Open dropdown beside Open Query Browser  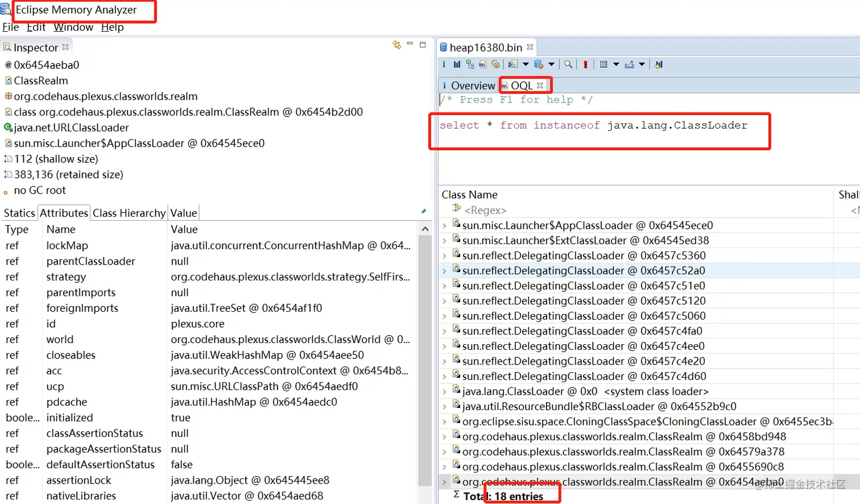(x=551, y=64)
